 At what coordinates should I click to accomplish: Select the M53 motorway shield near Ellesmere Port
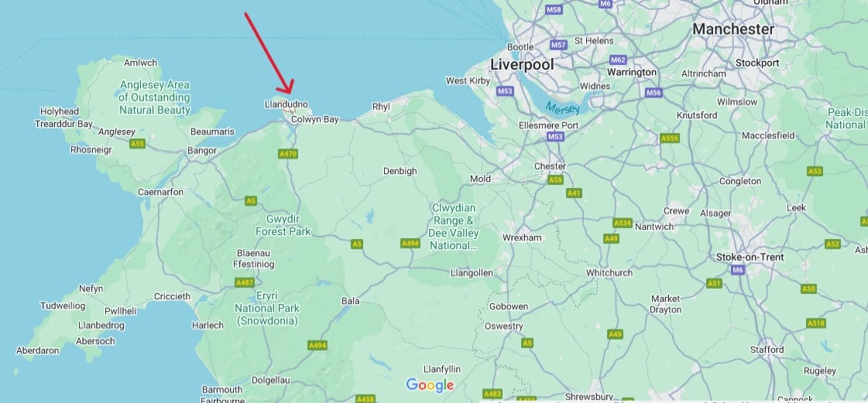point(555,136)
